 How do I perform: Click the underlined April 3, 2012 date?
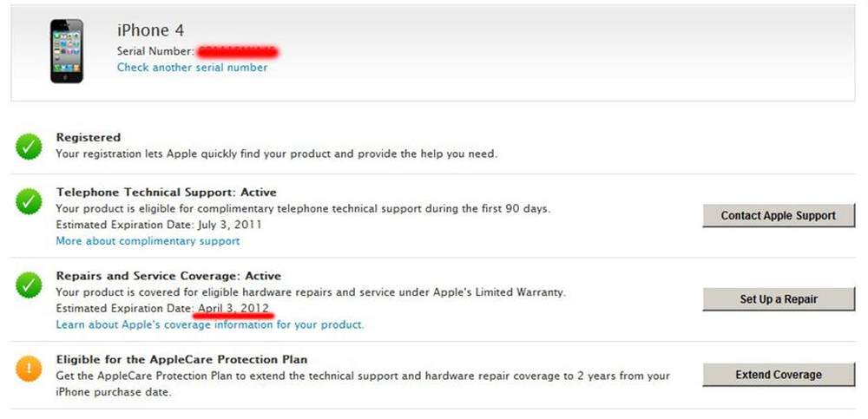tap(233, 308)
